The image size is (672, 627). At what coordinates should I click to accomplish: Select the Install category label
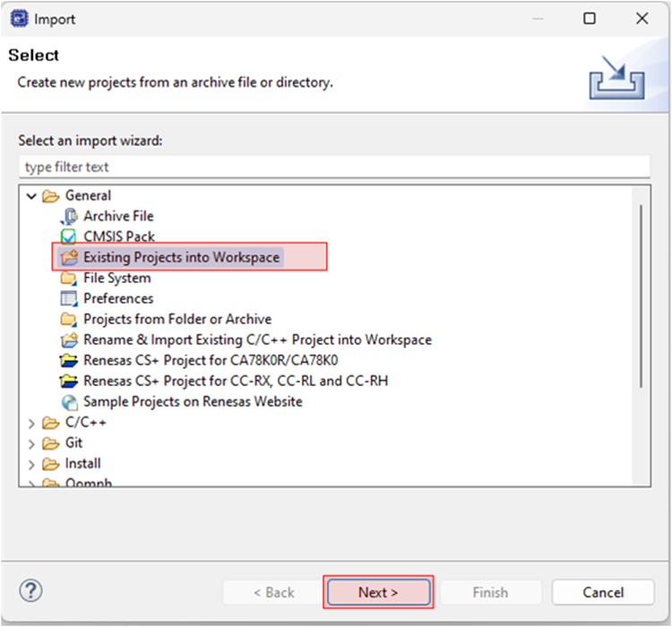coord(82,464)
